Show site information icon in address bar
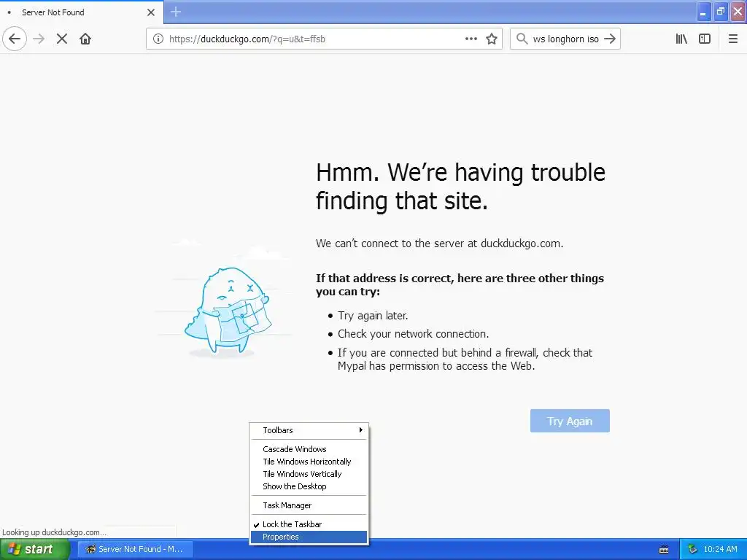Viewport: 747px width, 560px height. (x=158, y=39)
